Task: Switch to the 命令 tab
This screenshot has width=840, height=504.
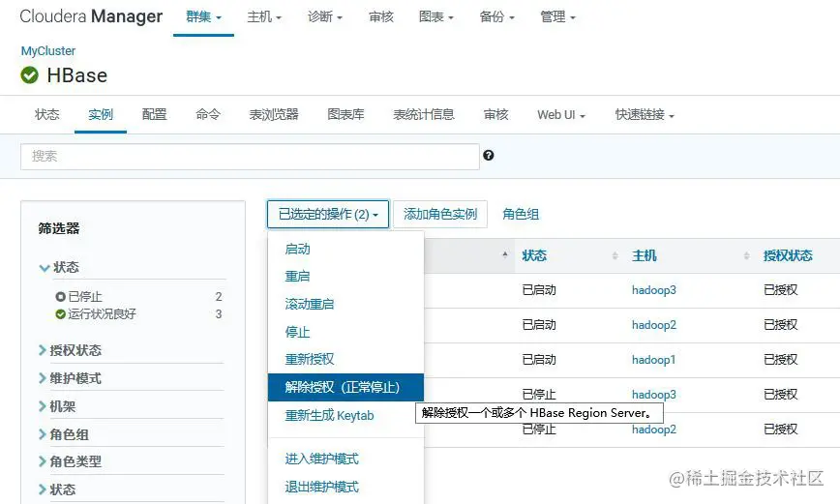Action: pyautogui.click(x=208, y=114)
